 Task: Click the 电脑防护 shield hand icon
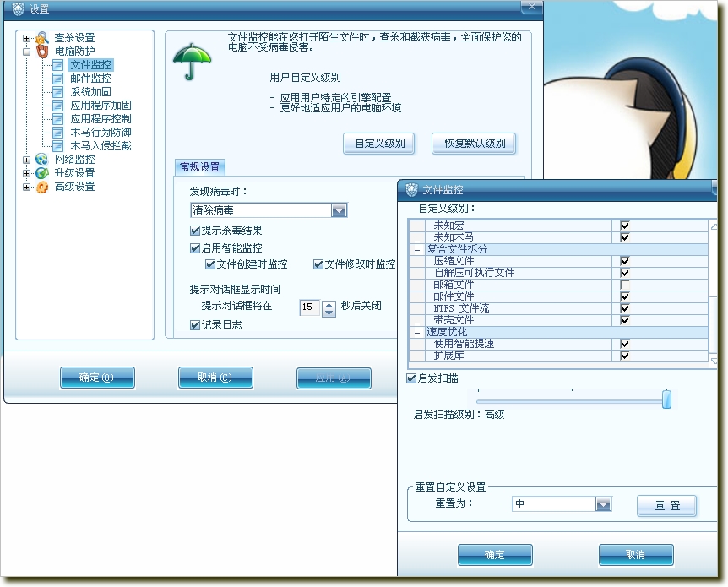pyautogui.click(x=42, y=51)
